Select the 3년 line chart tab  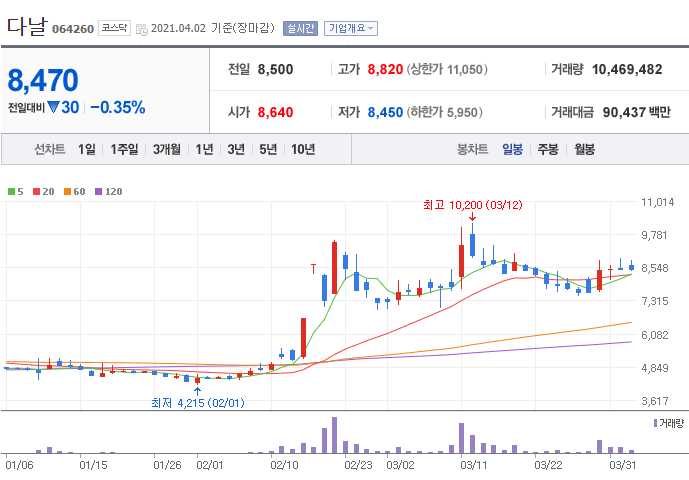tap(236, 149)
